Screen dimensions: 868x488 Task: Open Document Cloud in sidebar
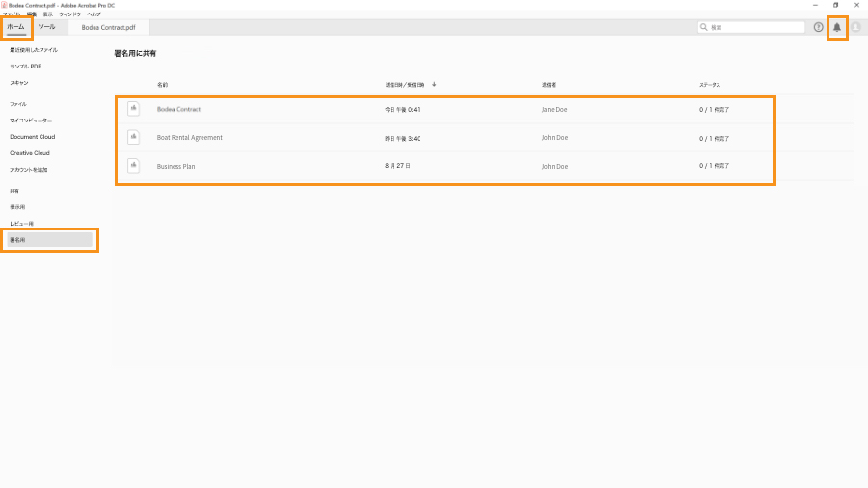click(32, 137)
